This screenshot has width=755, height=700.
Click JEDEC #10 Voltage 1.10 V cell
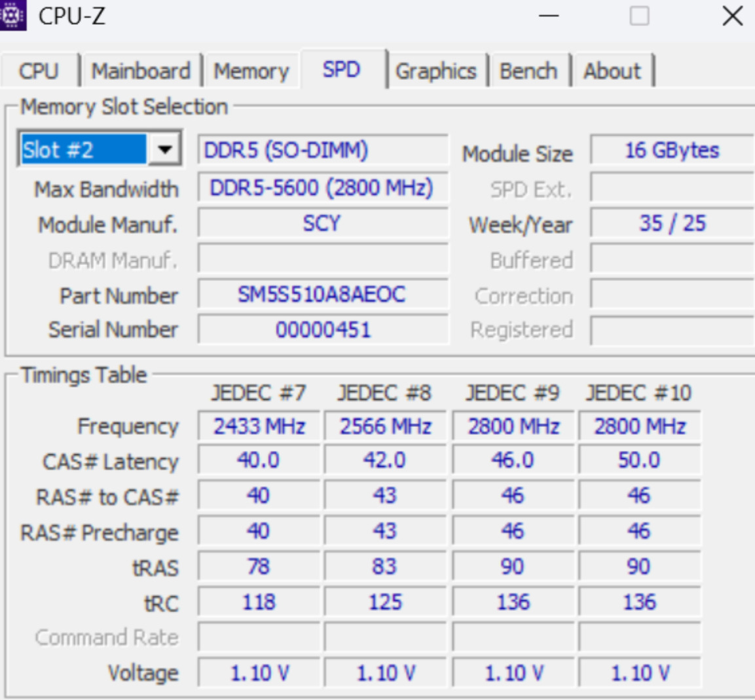pyautogui.click(x=640, y=673)
